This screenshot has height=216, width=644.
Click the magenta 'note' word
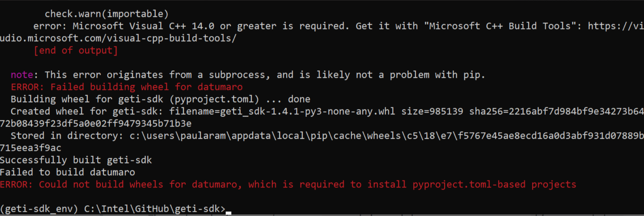pos(22,75)
